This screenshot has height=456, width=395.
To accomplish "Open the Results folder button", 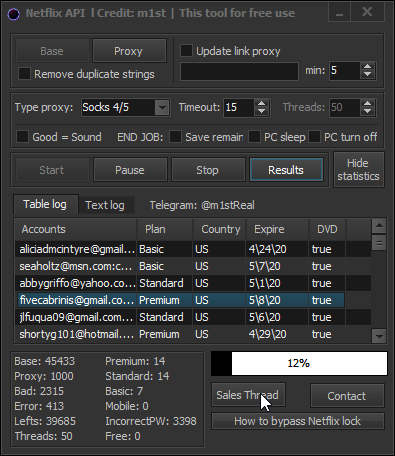I will (x=286, y=170).
